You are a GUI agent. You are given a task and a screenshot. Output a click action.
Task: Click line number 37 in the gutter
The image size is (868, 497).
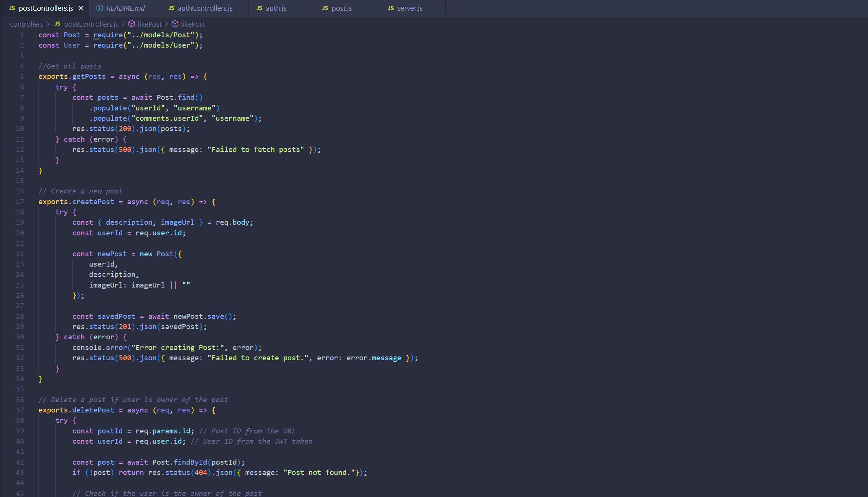pos(20,410)
